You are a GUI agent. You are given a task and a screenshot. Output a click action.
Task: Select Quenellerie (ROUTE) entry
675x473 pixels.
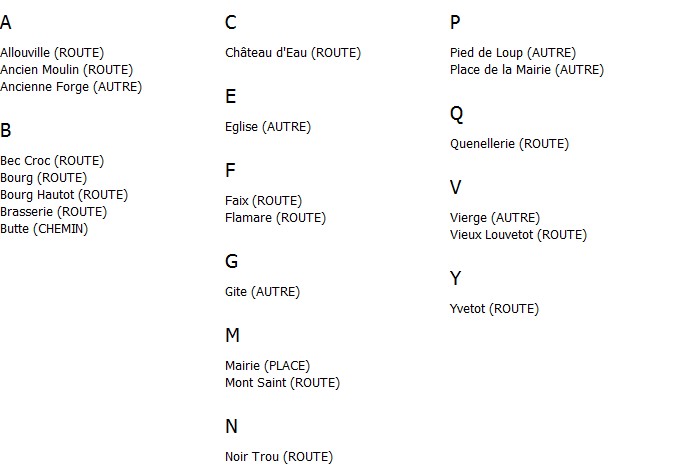point(510,144)
